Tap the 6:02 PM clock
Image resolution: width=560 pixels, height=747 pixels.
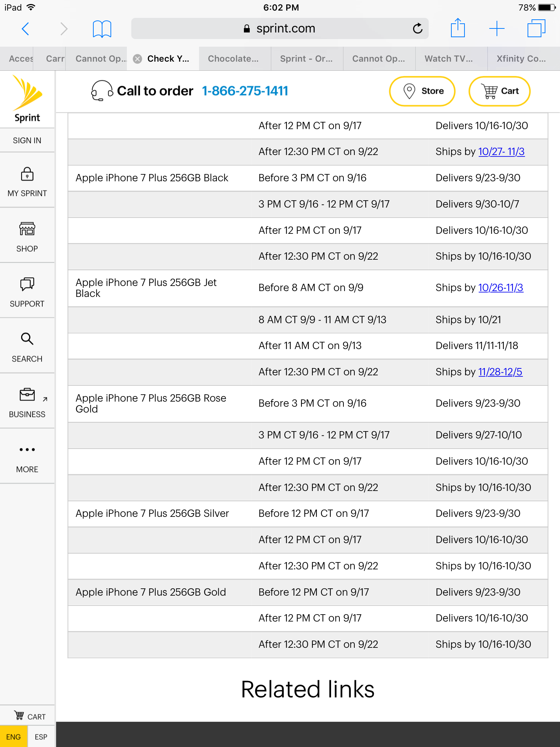point(281,7)
